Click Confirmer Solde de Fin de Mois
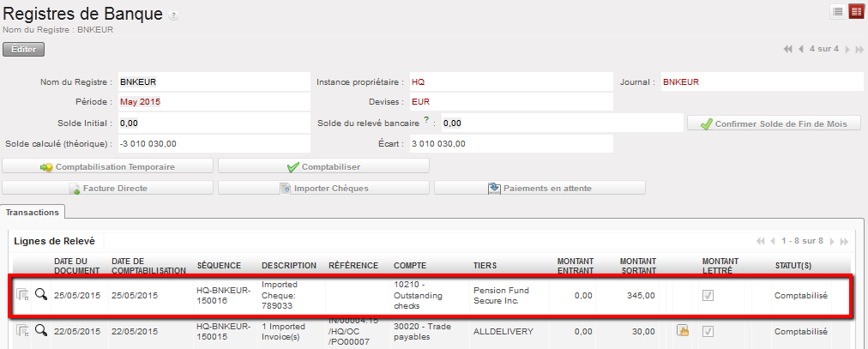The width and height of the screenshot is (868, 349). pos(774,123)
